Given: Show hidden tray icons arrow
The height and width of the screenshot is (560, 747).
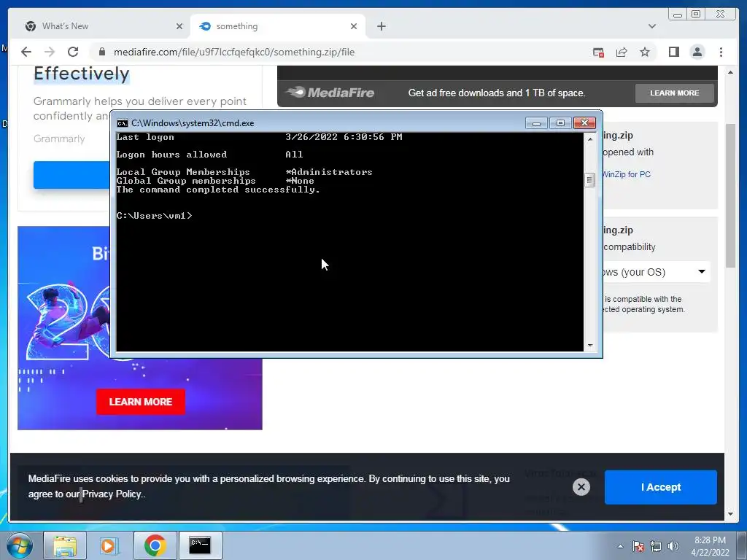Looking at the screenshot, I should point(620,546).
